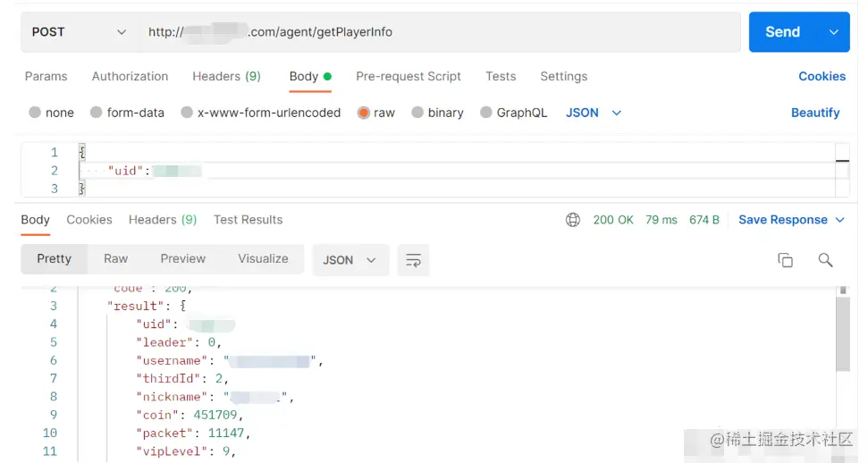Click the "leader": 0 line

click(179, 342)
